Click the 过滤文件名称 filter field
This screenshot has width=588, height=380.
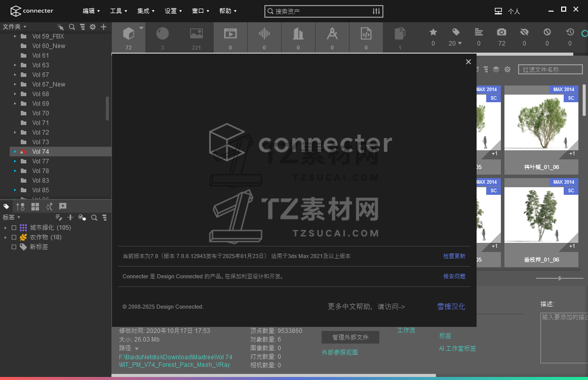550,69
